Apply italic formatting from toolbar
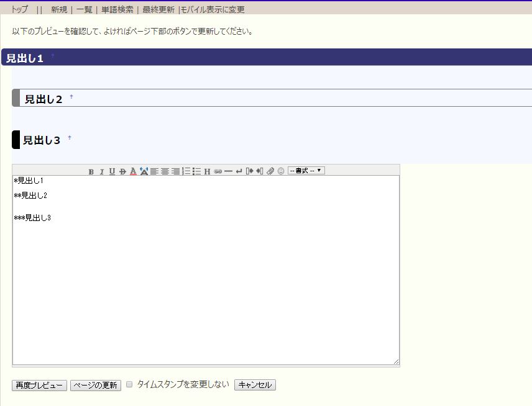Screen dimensions: 532x406 [101, 171]
